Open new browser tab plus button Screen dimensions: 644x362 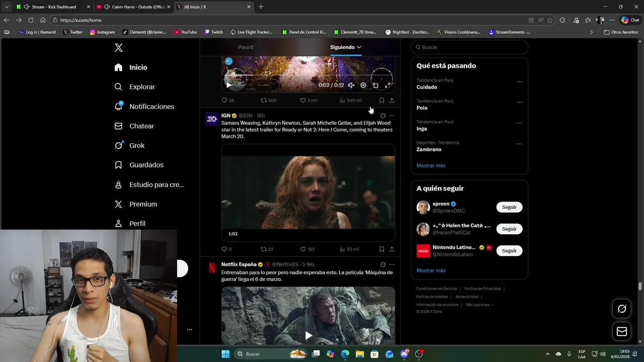[x=261, y=7]
